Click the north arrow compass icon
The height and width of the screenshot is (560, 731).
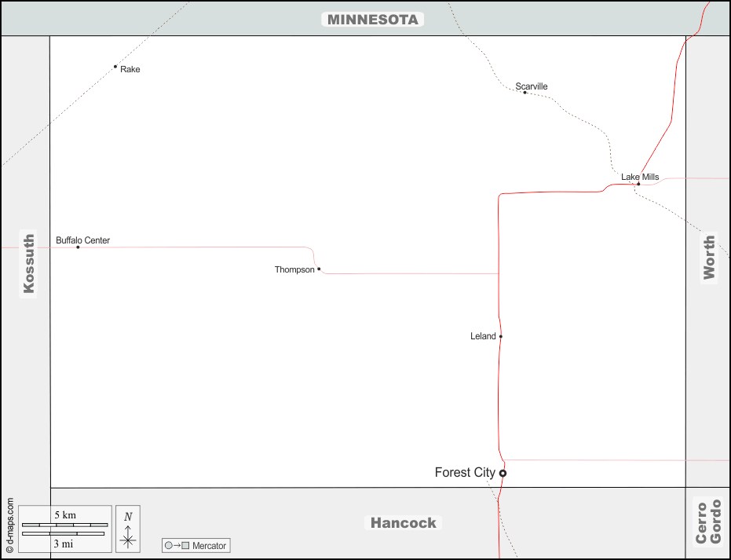[128, 528]
